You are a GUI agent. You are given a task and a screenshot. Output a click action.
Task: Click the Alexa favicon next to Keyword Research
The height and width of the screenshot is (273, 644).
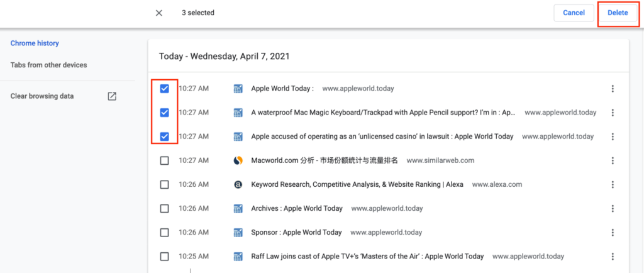click(x=238, y=184)
